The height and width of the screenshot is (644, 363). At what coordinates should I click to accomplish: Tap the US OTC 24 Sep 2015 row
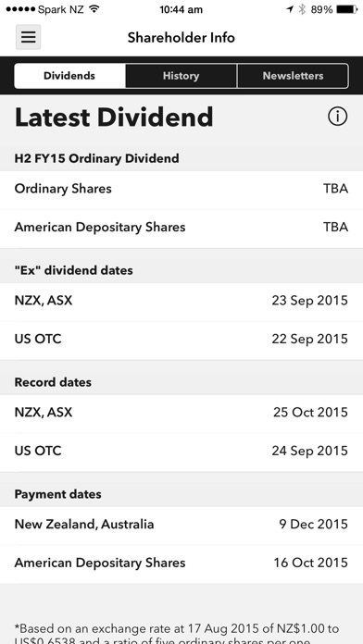(181, 451)
